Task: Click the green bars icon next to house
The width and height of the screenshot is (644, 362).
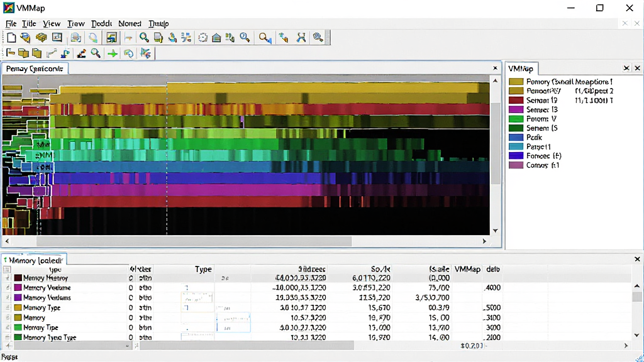Action: [230, 38]
